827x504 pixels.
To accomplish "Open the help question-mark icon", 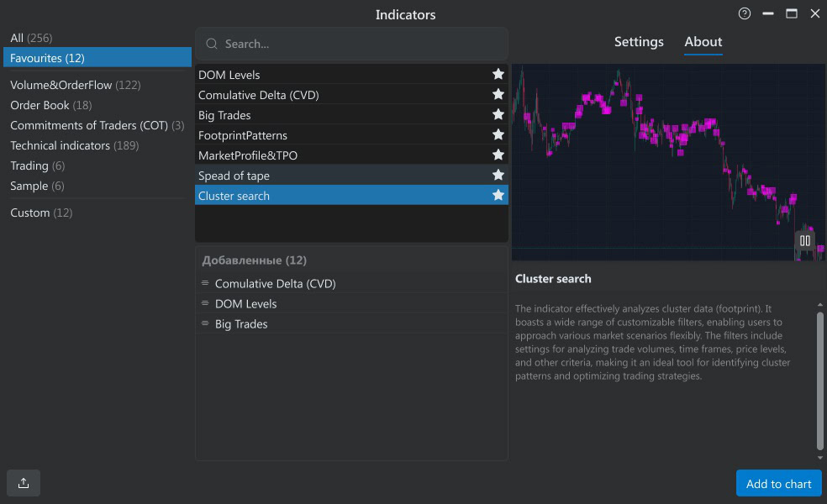I will pyautogui.click(x=745, y=13).
